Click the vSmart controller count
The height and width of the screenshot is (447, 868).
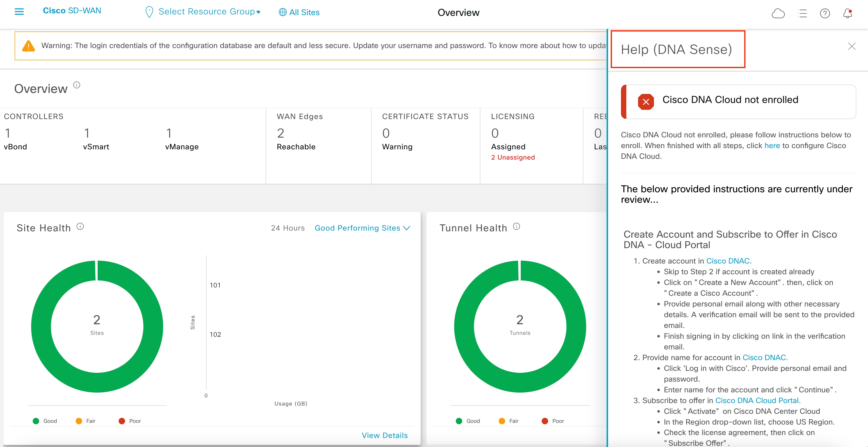pyautogui.click(x=87, y=133)
